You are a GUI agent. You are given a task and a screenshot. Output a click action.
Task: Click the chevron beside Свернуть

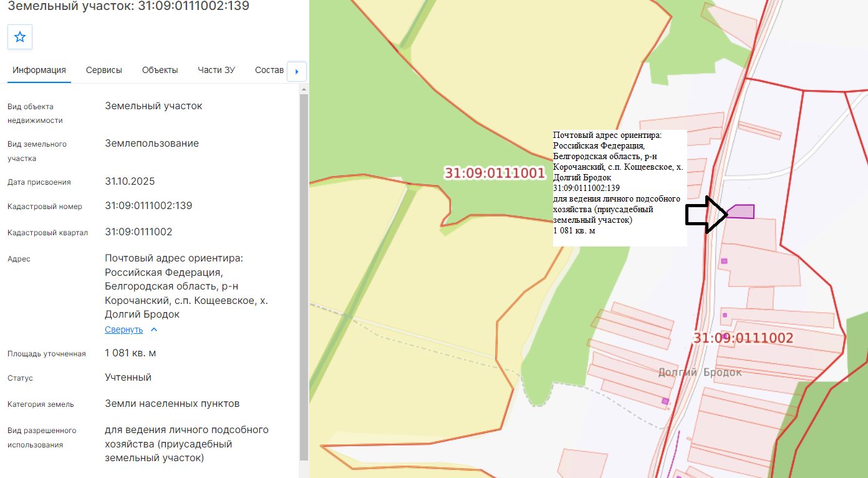[x=155, y=329]
